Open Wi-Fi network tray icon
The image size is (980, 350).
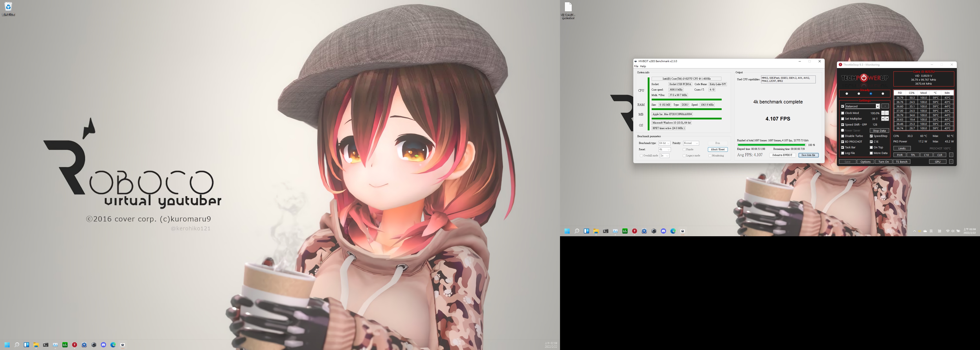[948, 231]
